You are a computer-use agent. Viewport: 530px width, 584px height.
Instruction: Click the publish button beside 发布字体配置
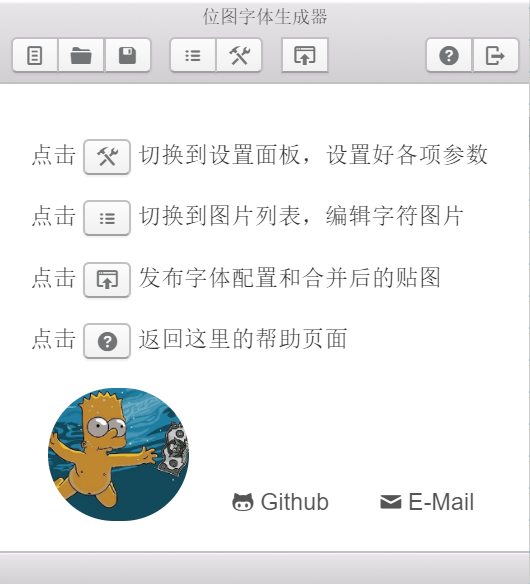[107, 279]
